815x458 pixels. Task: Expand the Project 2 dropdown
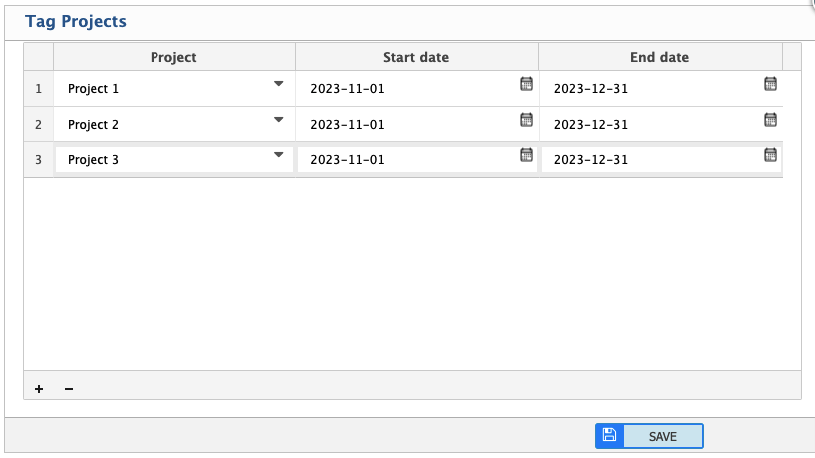tap(279, 120)
